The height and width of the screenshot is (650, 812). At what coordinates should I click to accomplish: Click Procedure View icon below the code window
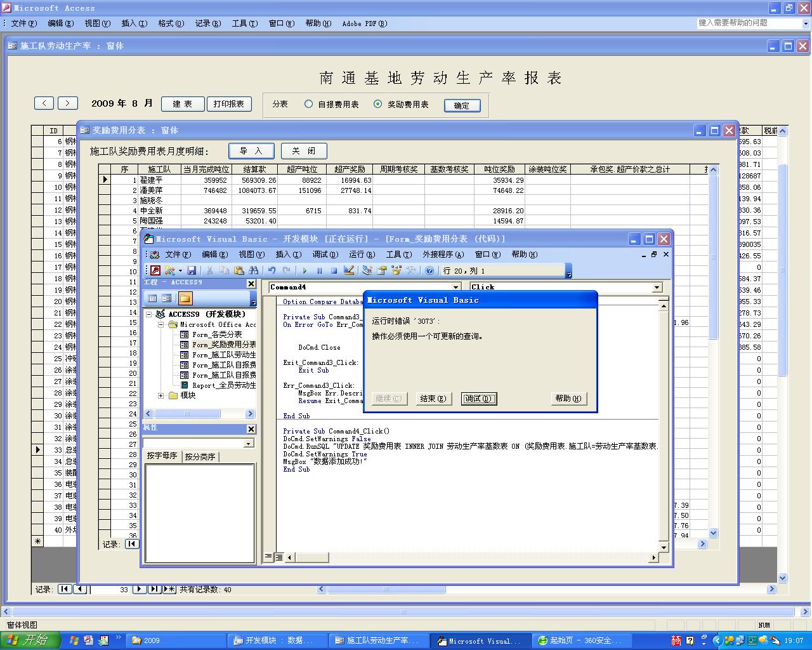268,557
